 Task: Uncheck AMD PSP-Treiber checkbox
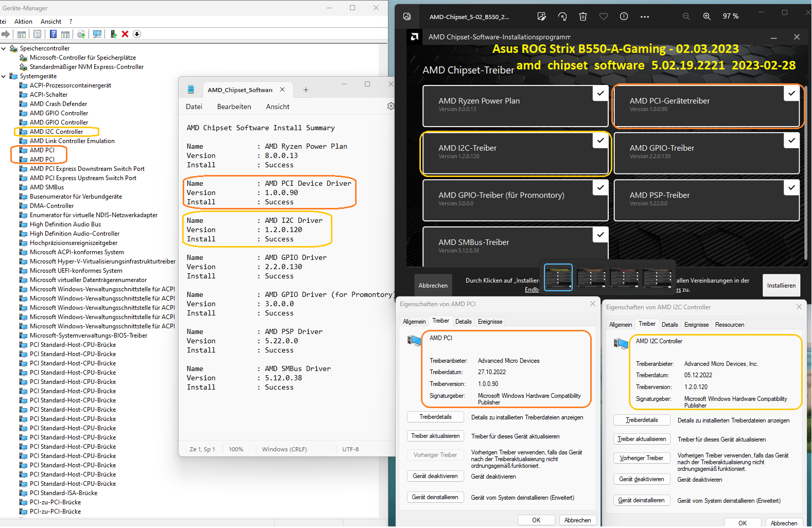(x=791, y=187)
